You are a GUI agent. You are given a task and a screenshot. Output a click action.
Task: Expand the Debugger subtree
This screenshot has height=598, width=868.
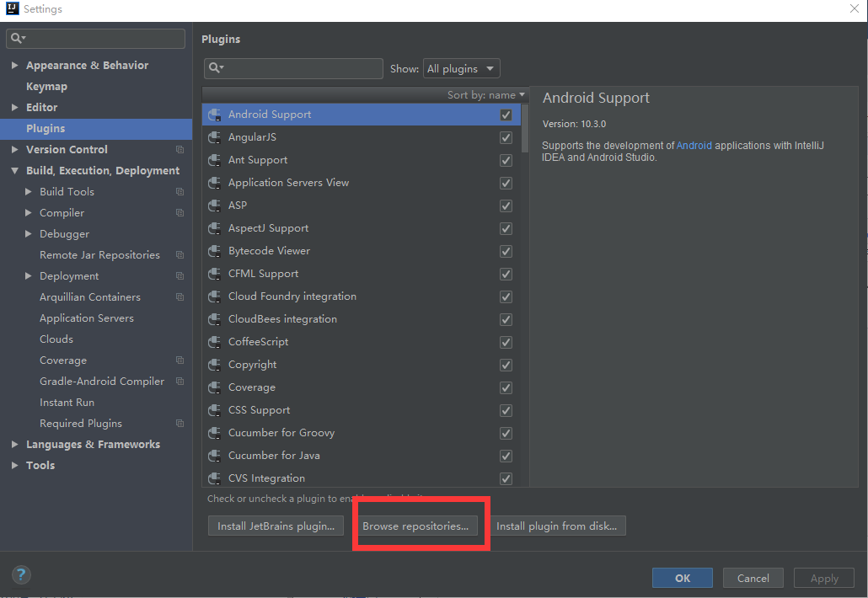click(x=29, y=233)
